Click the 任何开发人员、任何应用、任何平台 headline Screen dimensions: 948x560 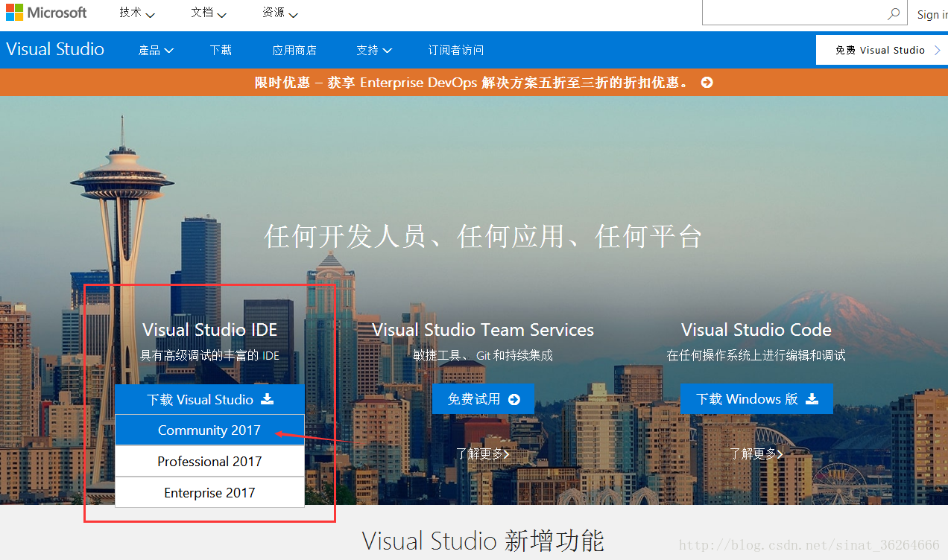coord(483,237)
